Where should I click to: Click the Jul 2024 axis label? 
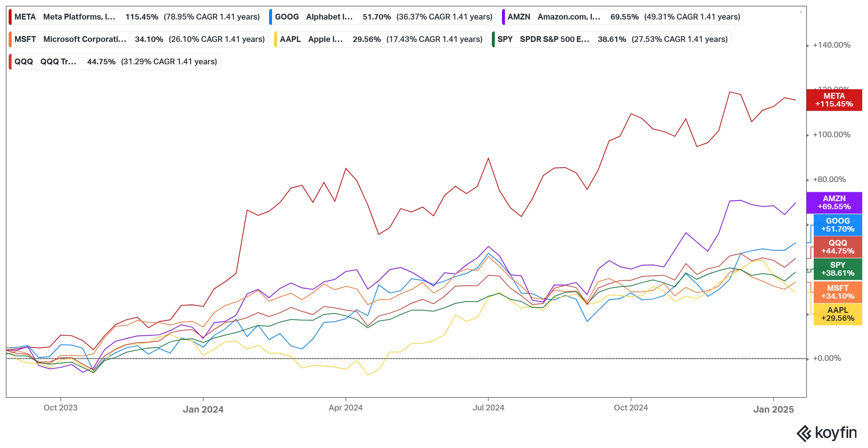tap(488, 408)
